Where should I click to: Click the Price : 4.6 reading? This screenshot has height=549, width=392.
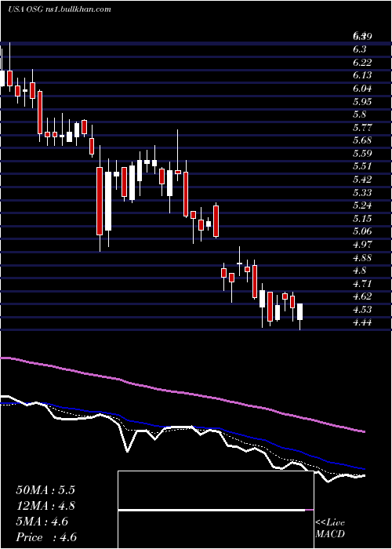(46, 537)
